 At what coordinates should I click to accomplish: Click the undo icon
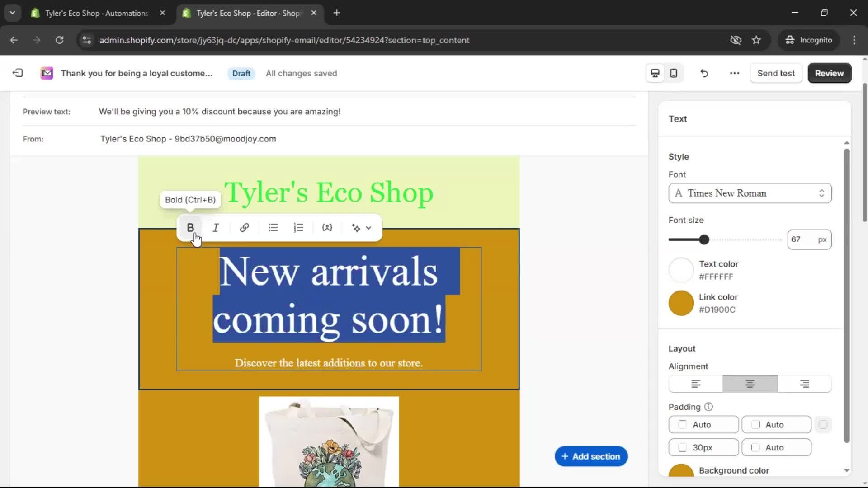(704, 73)
